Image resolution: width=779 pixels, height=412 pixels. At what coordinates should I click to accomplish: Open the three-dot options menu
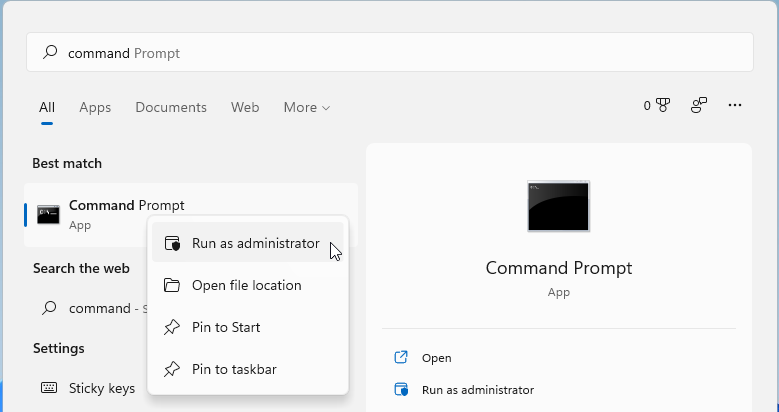point(735,105)
